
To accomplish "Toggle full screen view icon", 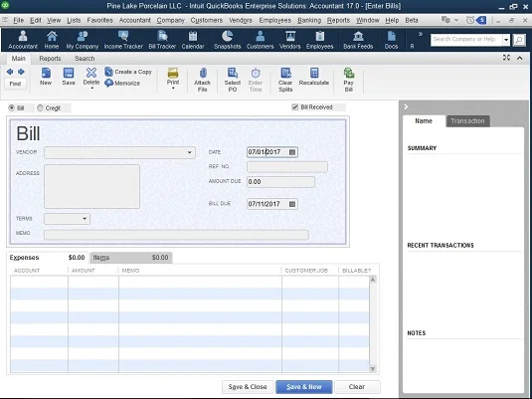I will click(x=506, y=58).
